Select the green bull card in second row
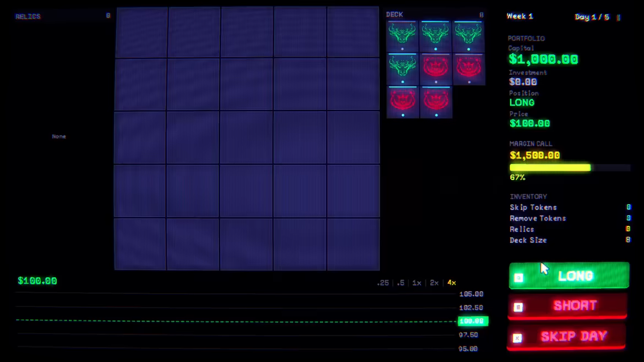 point(402,69)
